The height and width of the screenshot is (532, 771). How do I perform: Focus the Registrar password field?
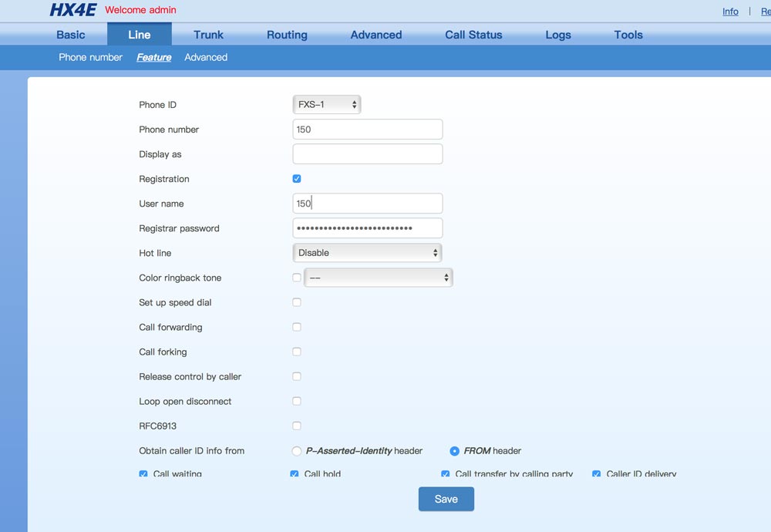(x=368, y=228)
